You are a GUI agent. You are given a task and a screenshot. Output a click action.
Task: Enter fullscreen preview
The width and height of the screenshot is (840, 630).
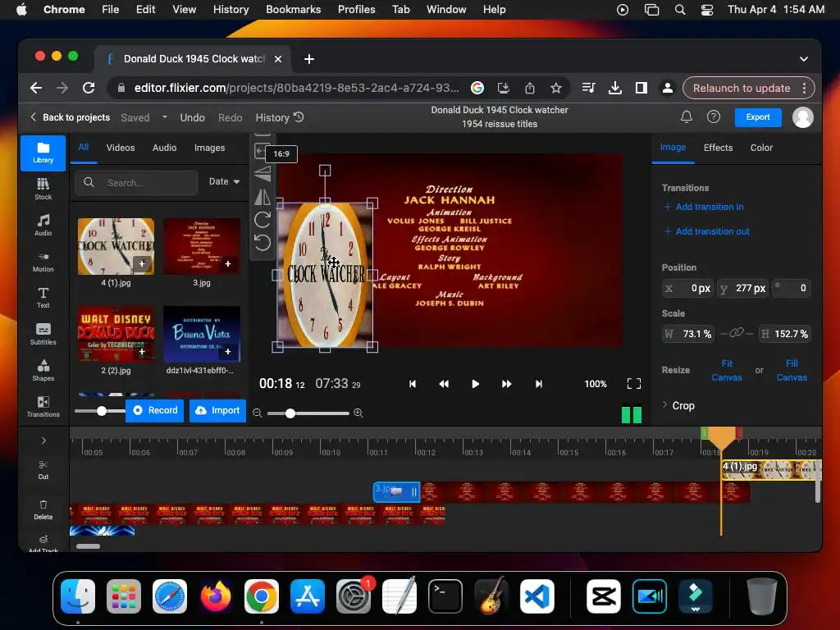pyautogui.click(x=634, y=384)
